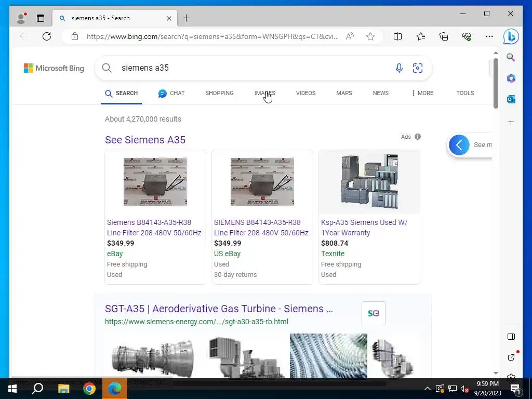Open the eBay Siemens B84143-A35-R38 Line Filter listing
Screen dimensions: 532x399
click(x=154, y=228)
